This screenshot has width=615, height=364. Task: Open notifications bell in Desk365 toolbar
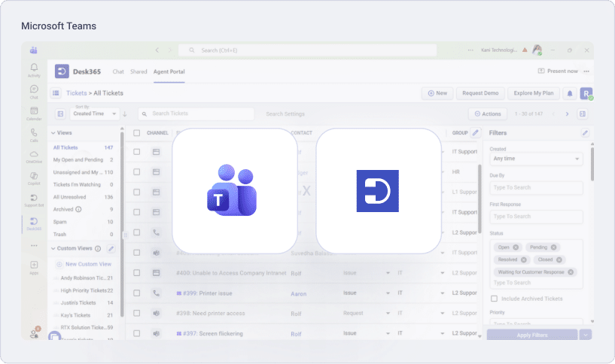tap(570, 93)
